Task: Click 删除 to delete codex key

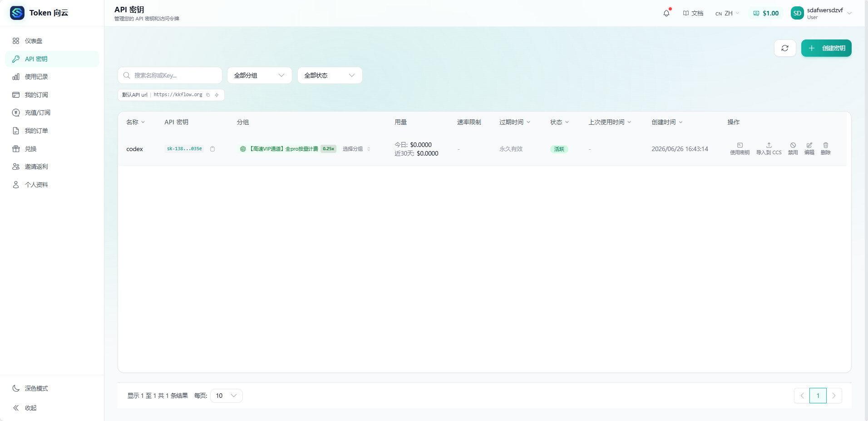Action: click(825, 149)
